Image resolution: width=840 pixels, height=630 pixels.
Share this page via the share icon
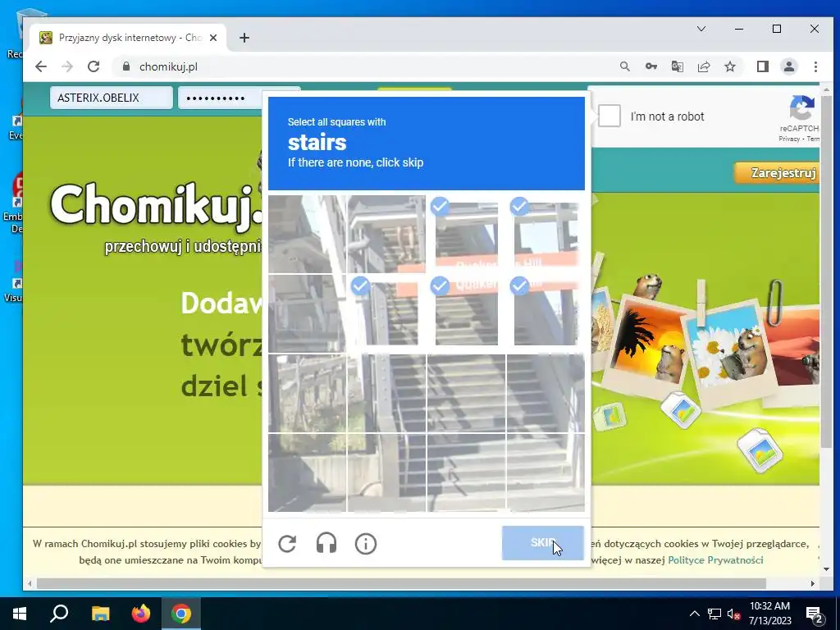703,66
